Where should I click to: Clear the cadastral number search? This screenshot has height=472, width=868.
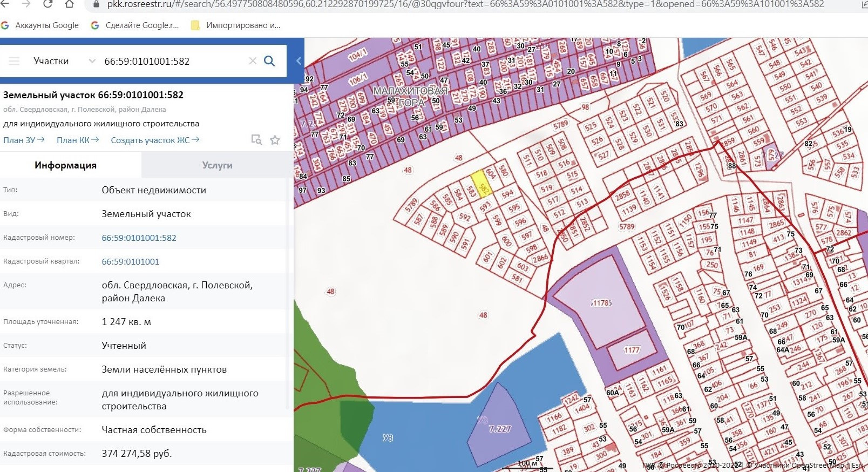point(252,61)
